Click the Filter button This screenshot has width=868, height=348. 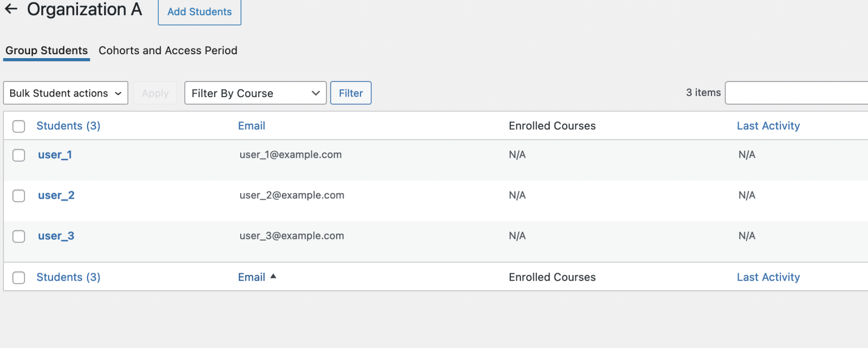coord(350,93)
